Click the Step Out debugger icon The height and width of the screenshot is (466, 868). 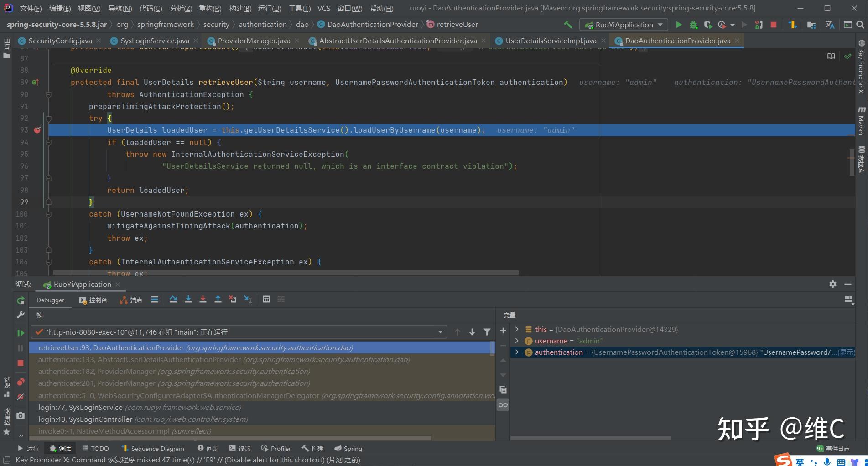point(218,300)
